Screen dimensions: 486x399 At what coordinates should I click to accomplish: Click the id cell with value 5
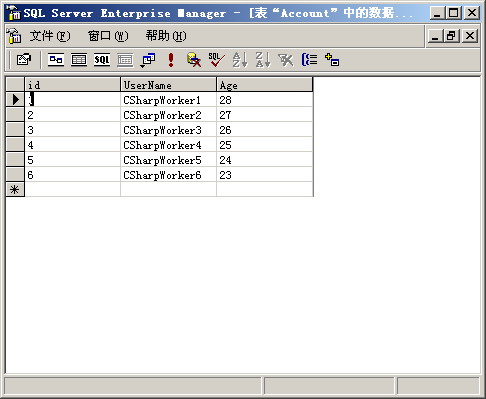[72, 160]
